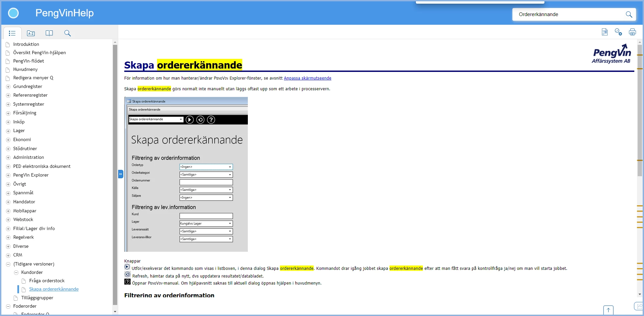Expand the Grundregister node

tap(8, 87)
